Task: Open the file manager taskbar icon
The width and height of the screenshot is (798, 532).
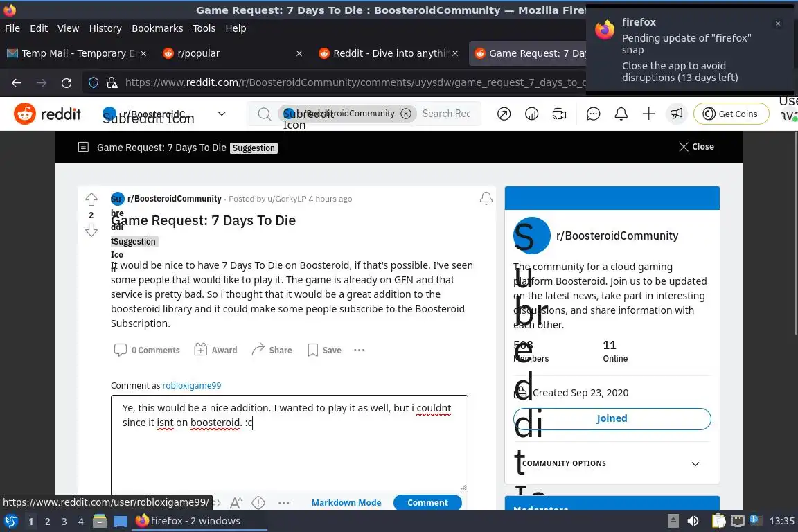Action: pos(100,521)
